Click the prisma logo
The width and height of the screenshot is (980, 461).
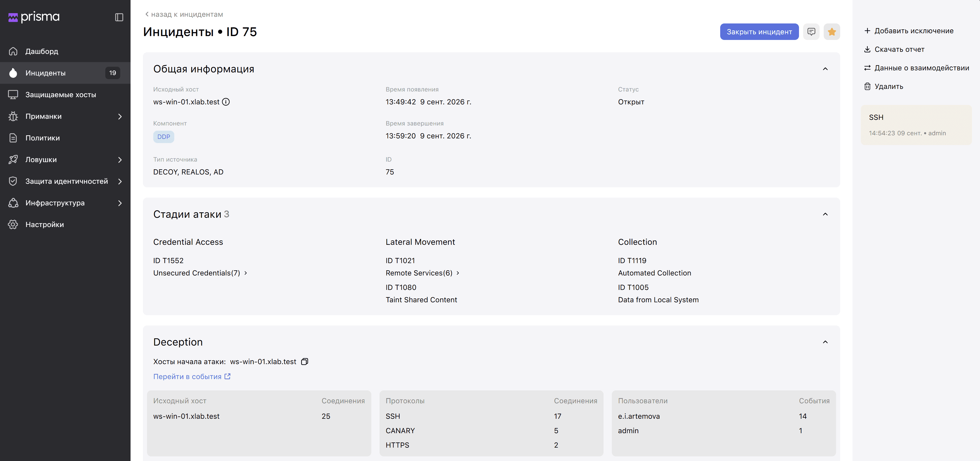(34, 17)
